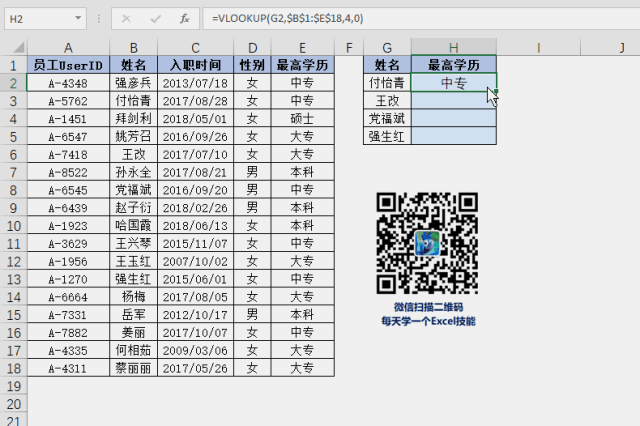Click the formula bar VLOOKUP text

(287, 18)
